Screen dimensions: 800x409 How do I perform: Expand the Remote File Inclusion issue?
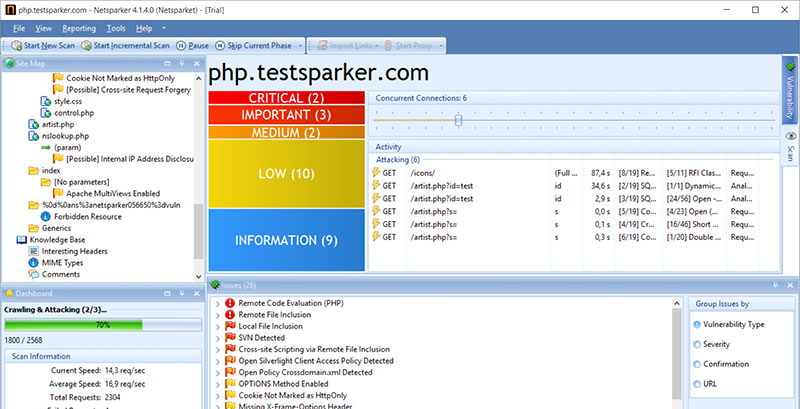tap(218, 314)
